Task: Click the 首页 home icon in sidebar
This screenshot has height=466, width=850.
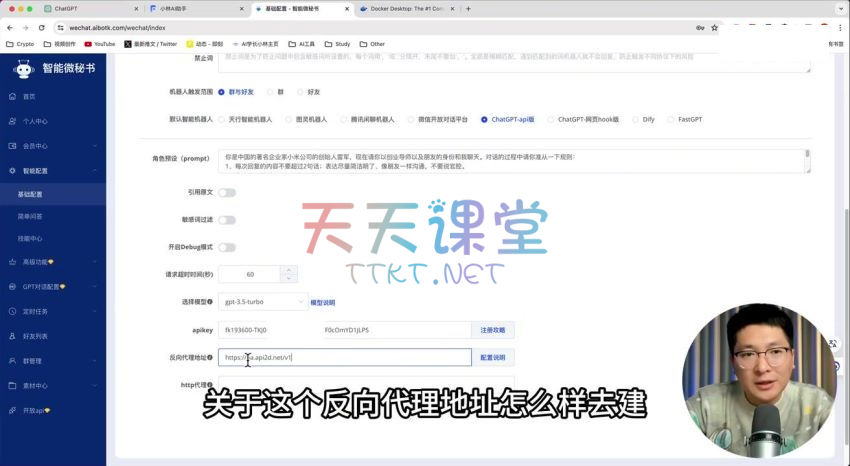Action: tap(12, 96)
